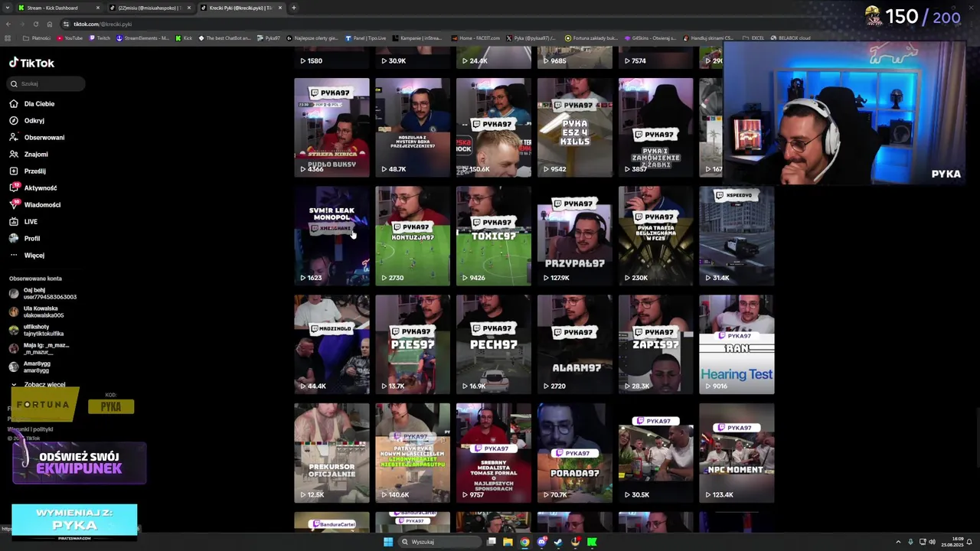Open Prekursor Oficjalnie video
Image resolution: width=980 pixels, height=551 pixels.
(x=332, y=453)
